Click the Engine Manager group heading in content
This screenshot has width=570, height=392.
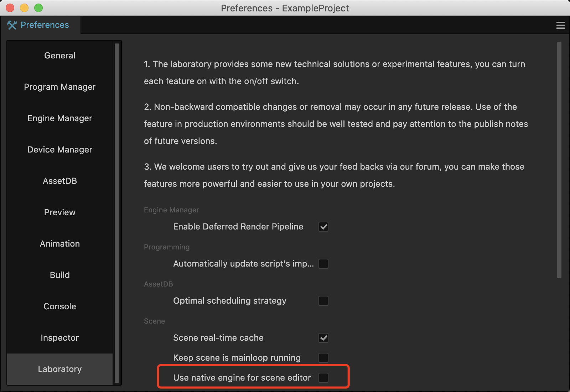pos(171,210)
